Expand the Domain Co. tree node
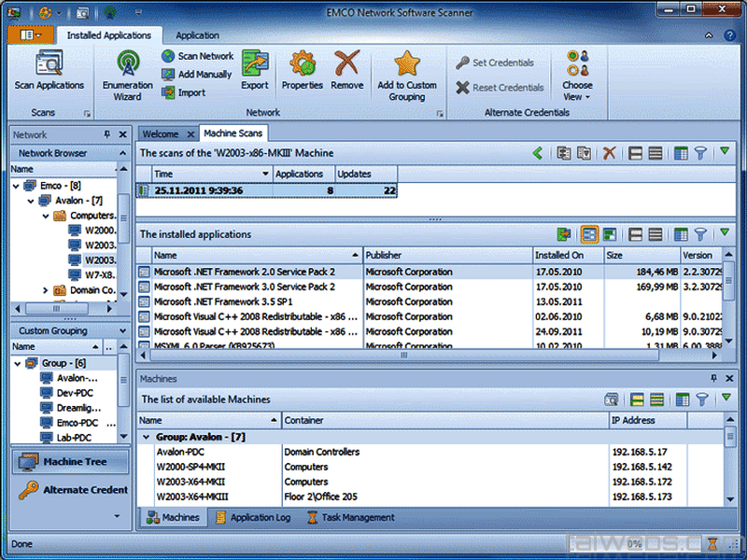 (46, 290)
